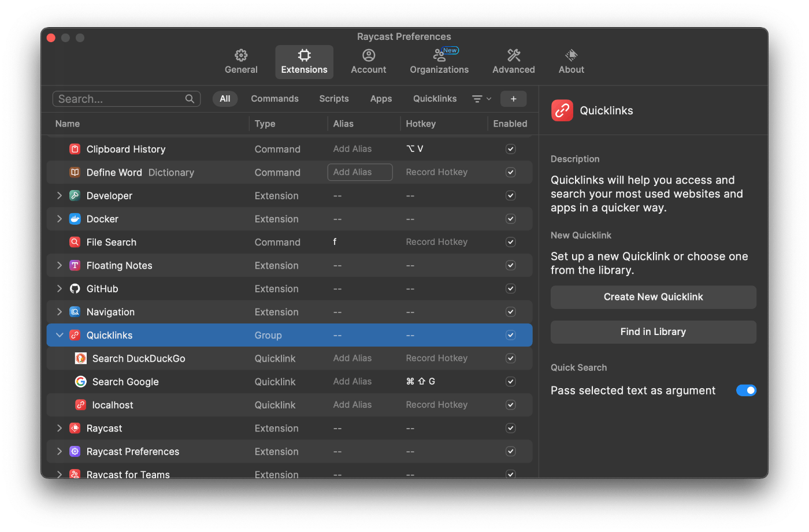Screen dimensions: 809x532
Task: Uncheck the Search Google enabled checkbox
Action: point(511,382)
